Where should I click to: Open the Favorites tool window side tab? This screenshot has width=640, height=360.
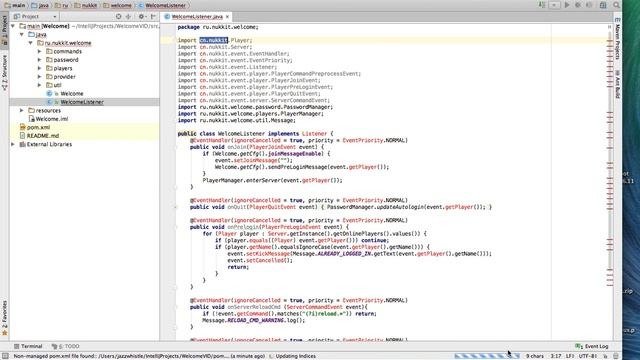click(x=4, y=318)
